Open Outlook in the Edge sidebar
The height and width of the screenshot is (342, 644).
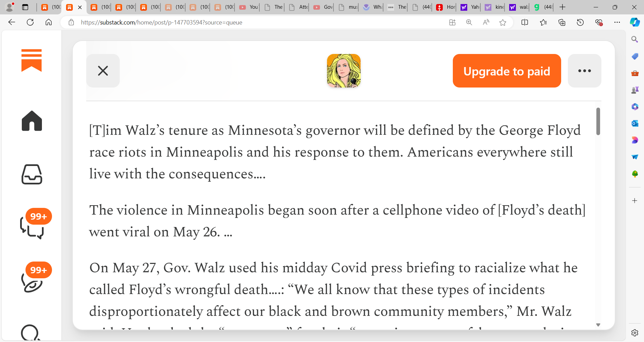[x=635, y=123]
